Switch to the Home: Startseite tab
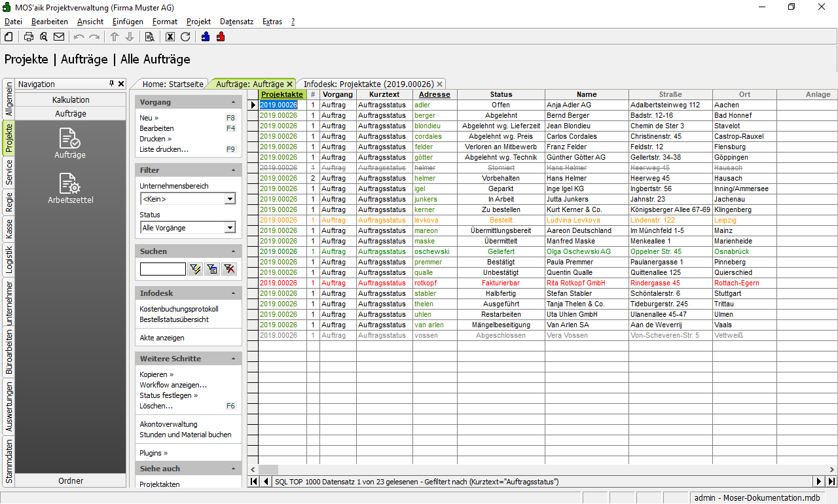838x504 pixels. point(173,84)
